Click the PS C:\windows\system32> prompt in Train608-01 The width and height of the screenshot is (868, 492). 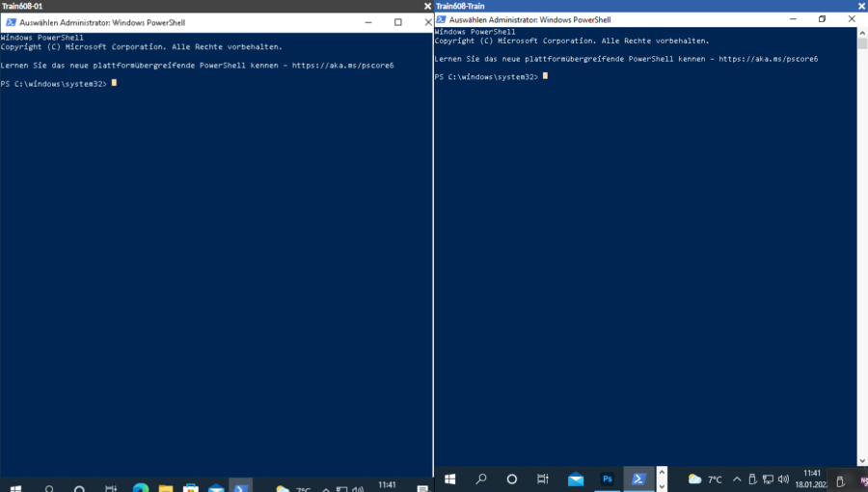[53, 84]
